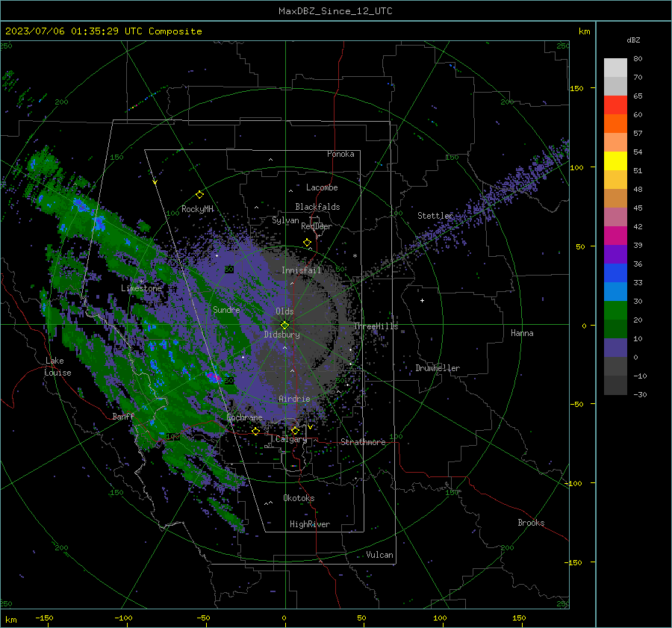
Task: Click the dBZ legend heading
Action: (x=633, y=40)
